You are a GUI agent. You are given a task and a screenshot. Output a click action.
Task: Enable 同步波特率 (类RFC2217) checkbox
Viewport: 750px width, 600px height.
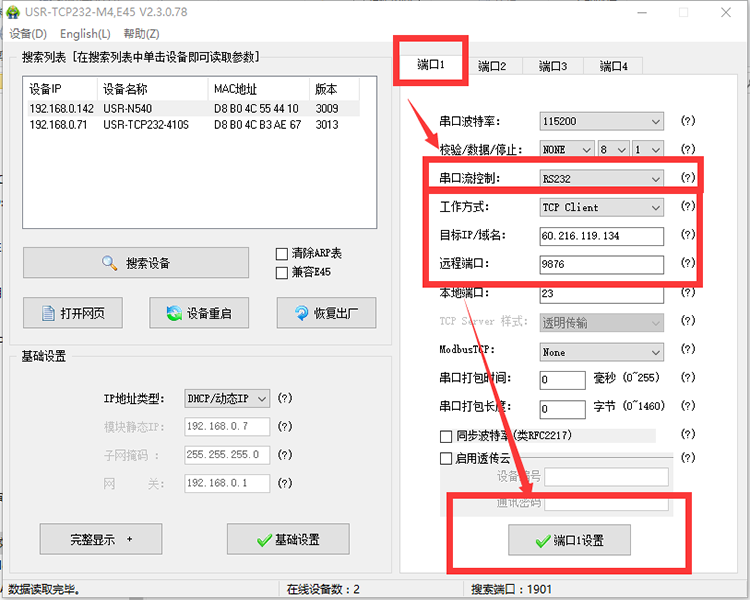446,436
